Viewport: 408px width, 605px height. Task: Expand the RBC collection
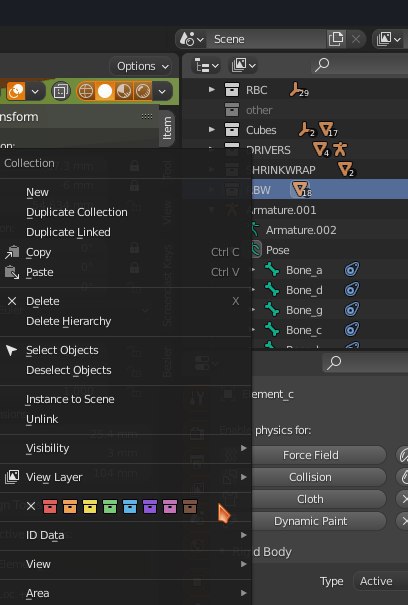point(212,90)
